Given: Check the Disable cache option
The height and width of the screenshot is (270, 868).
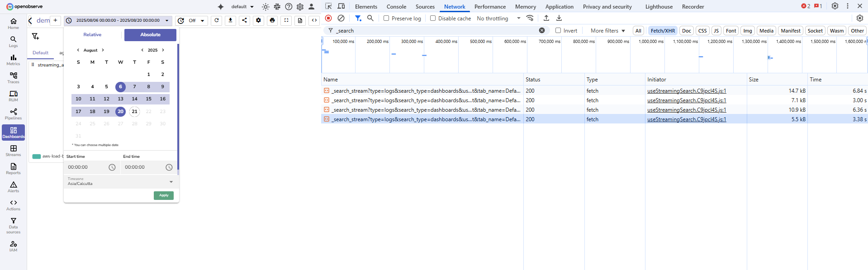Looking at the screenshot, I should pos(433,19).
